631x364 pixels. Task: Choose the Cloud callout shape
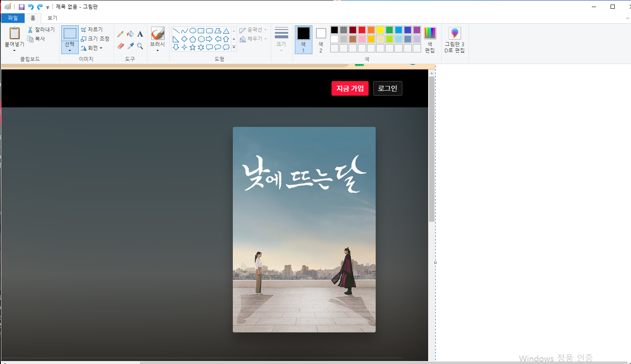click(226, 47)
